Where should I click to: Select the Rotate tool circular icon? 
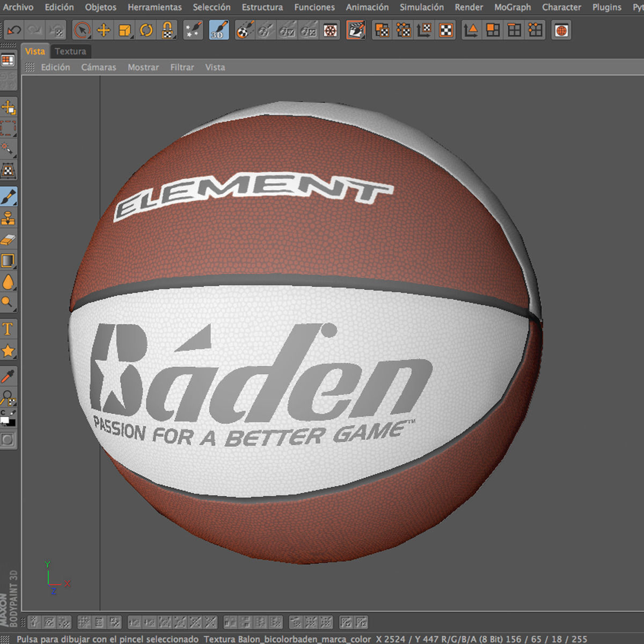pos(146,30)
